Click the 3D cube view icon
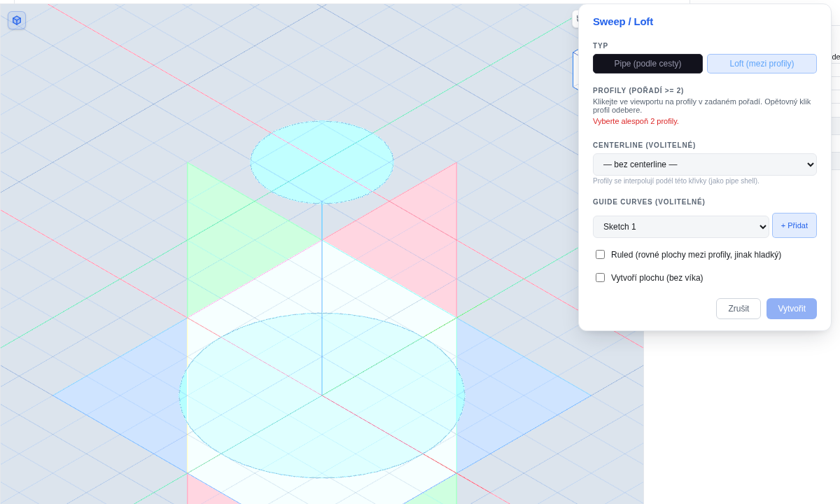 tap(17, 20)
